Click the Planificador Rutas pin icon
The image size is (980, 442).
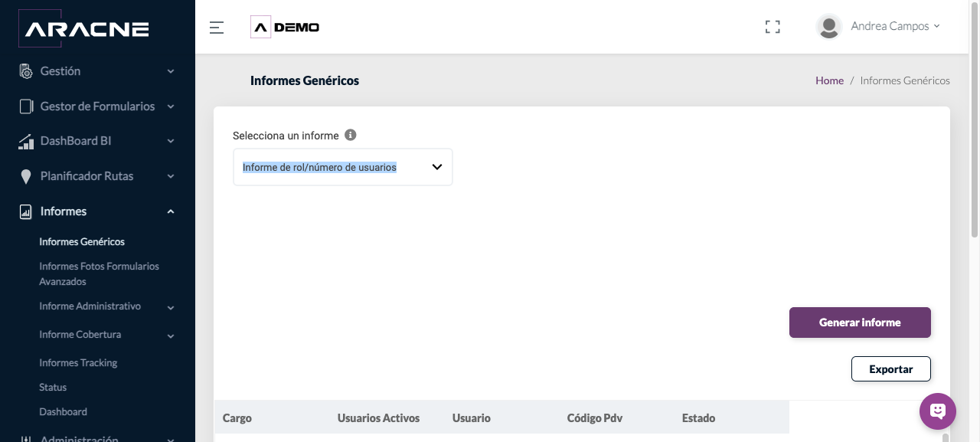[26, 177]
